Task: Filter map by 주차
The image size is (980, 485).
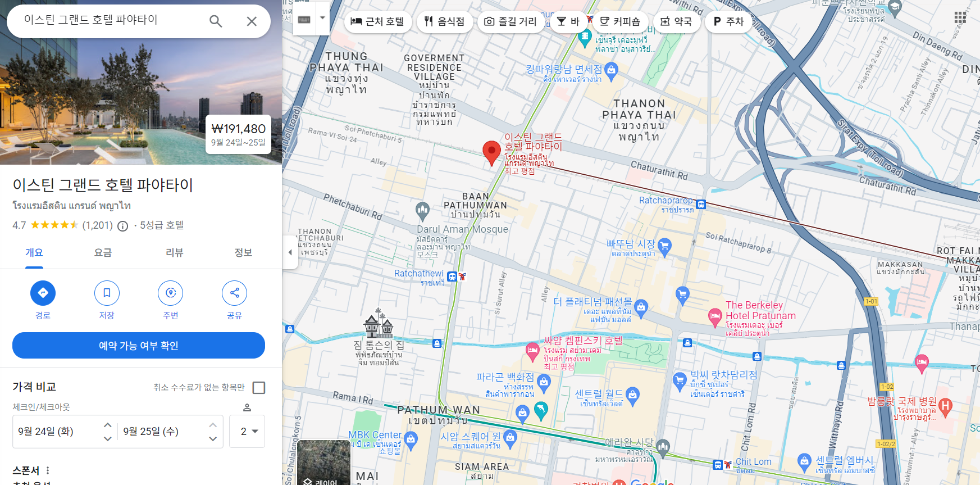Action: tap(729, 21)
